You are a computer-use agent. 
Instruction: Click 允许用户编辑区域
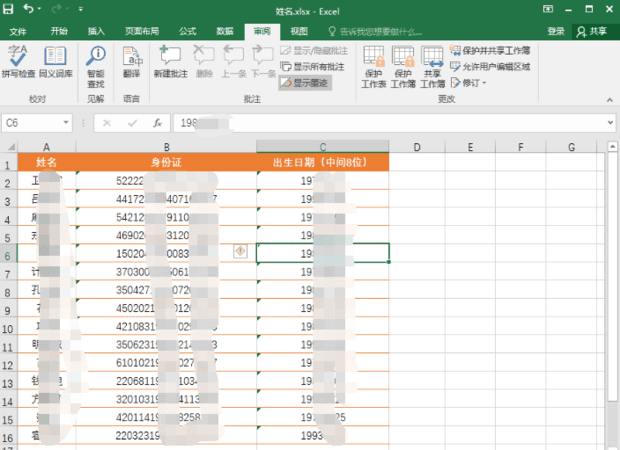(490, 66)
